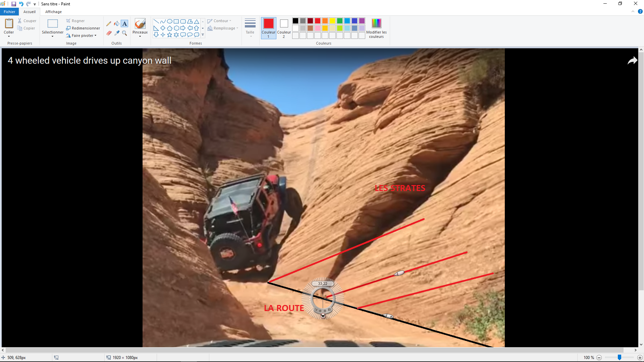Click the Redimensionner resize icon
The image size is (644, 362).
tap(68, 28)
